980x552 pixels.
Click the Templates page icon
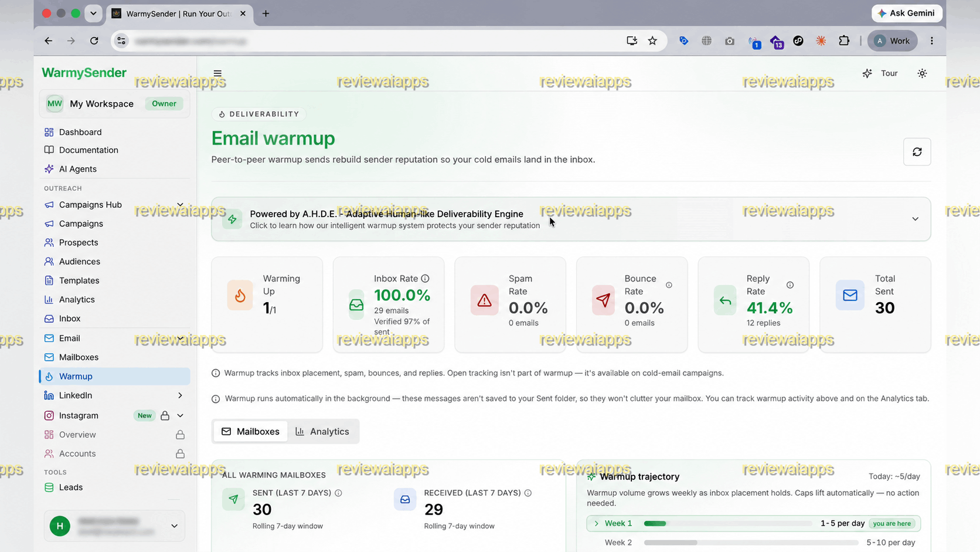click(x=49, y=280)
